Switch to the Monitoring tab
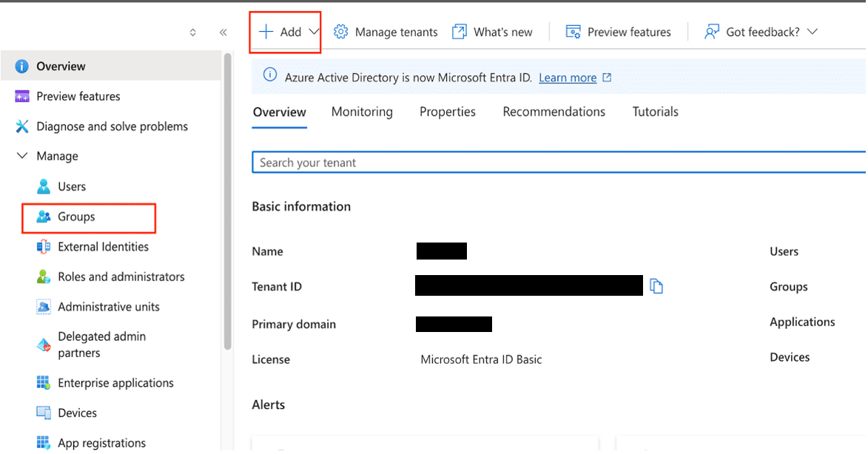The height and width of the screenshot is (454, 868). coord(362,112)
